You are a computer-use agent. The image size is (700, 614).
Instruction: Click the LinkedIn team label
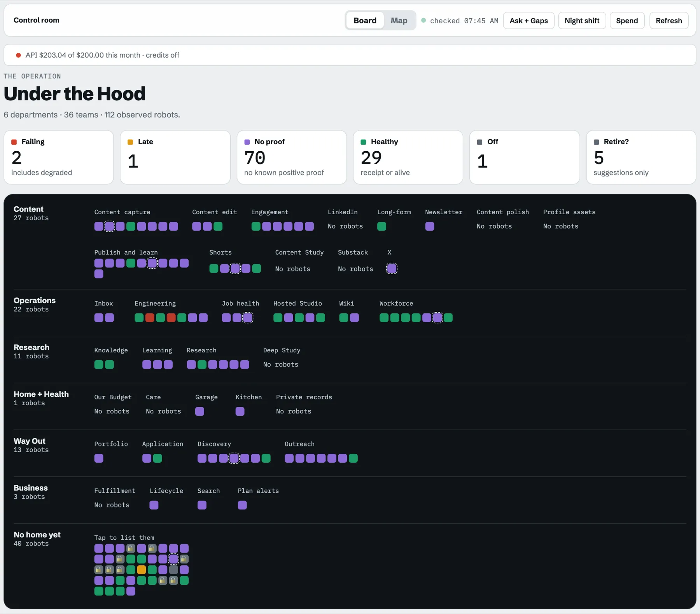coord(343,212)
